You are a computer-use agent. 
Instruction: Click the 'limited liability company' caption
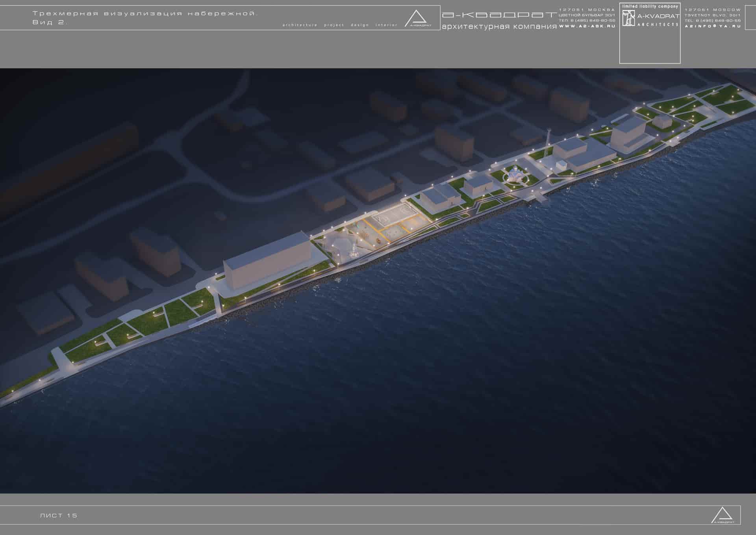point(650,6)
